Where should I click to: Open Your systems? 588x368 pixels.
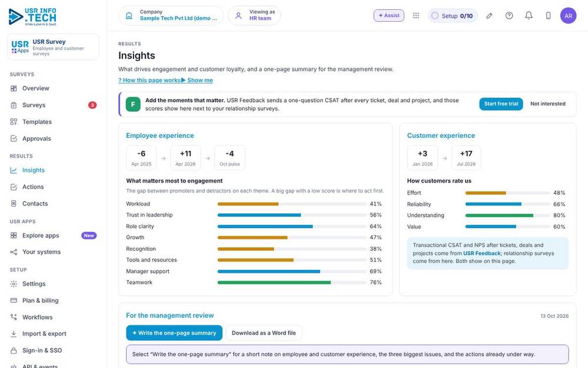click(41, 252)
